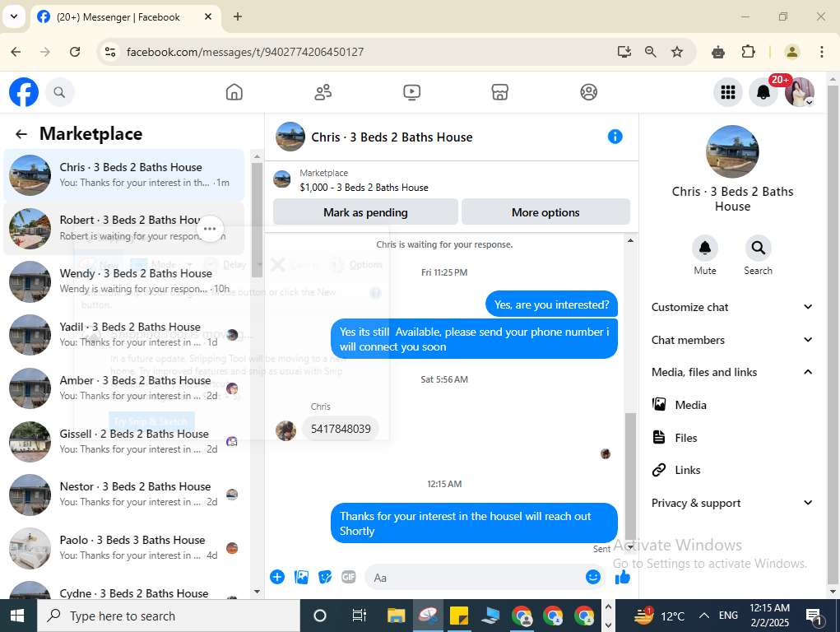The width and height of the screenshot is (840, 632).
Task: Expand Customize chat section
Action: [732, 307]
